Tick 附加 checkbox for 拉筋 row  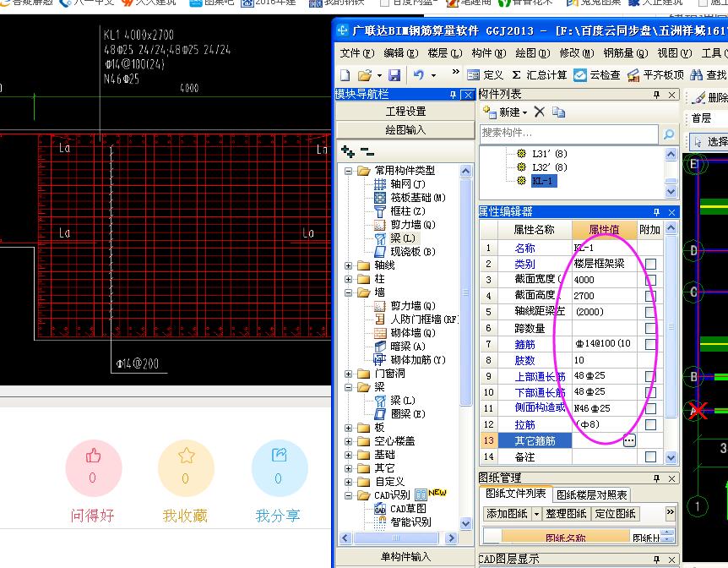(x=650, y=424)
